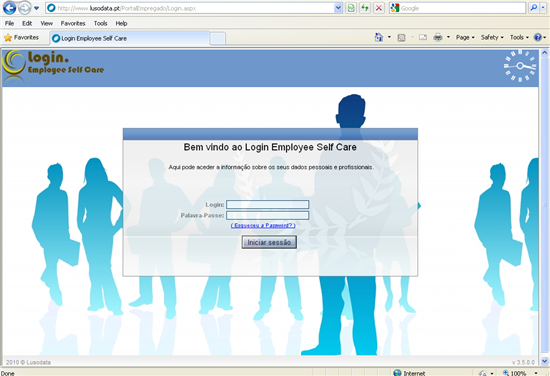Open the Edit menu
The image size is (550, 376).
click(x=27, y=24)
